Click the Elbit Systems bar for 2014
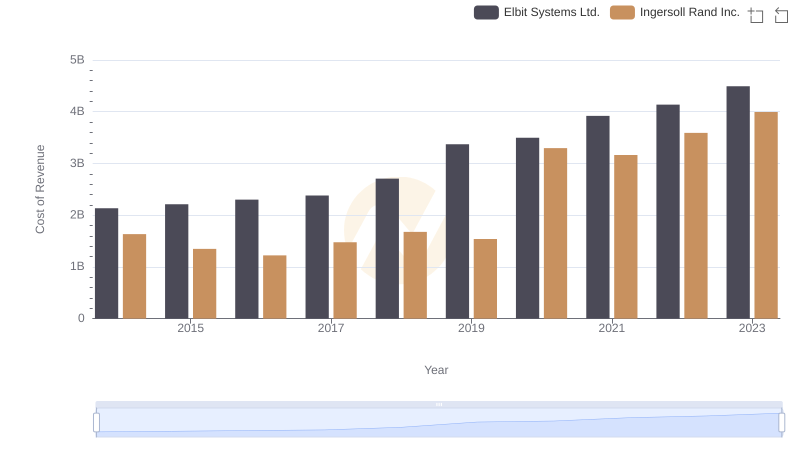 (106, 264)
